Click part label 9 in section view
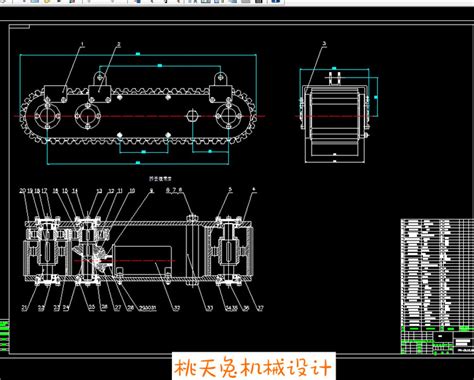Screen dimensions: 474x380 click(151, 191)
